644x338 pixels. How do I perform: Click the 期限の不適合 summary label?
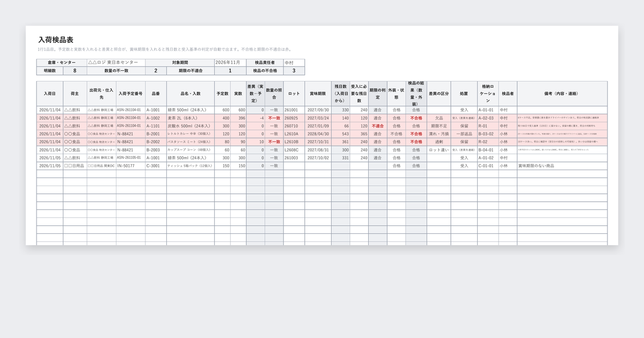pyautogui.click(x=191, y=71)
